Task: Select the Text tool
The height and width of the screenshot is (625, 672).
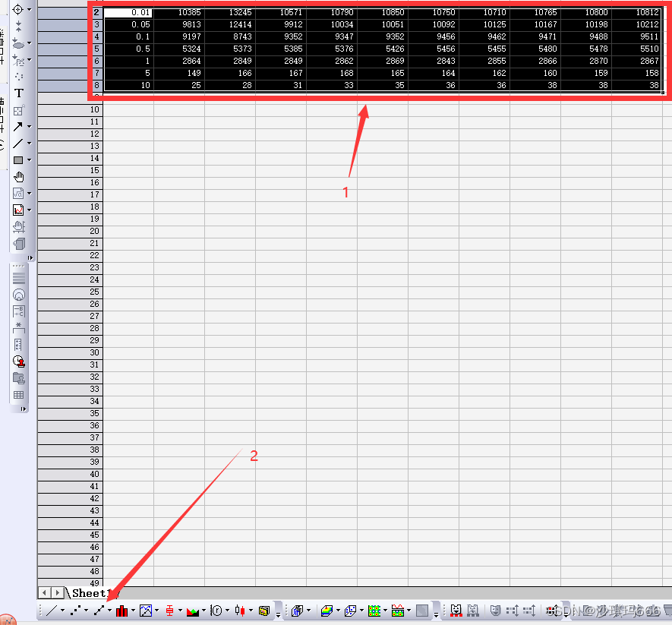Action: click(18, 93)
